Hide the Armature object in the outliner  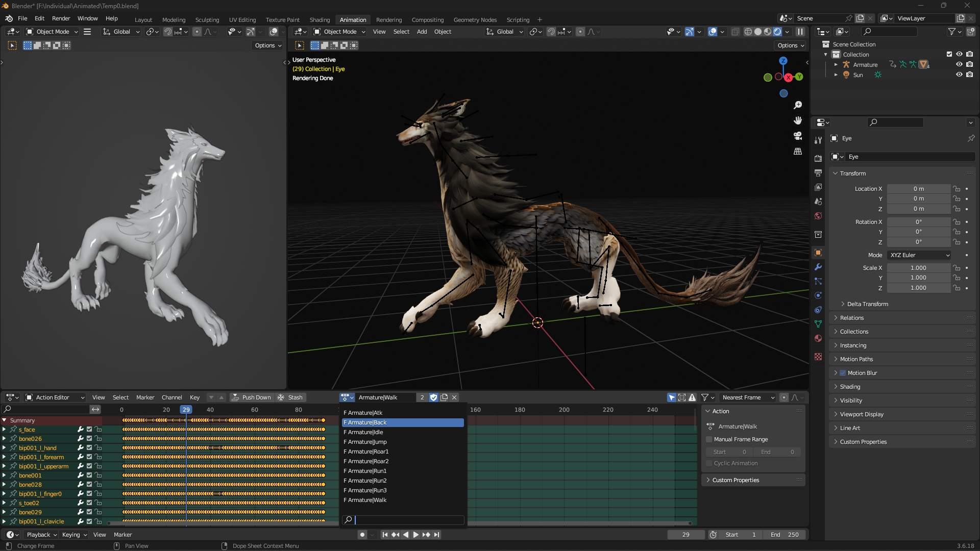959,65
